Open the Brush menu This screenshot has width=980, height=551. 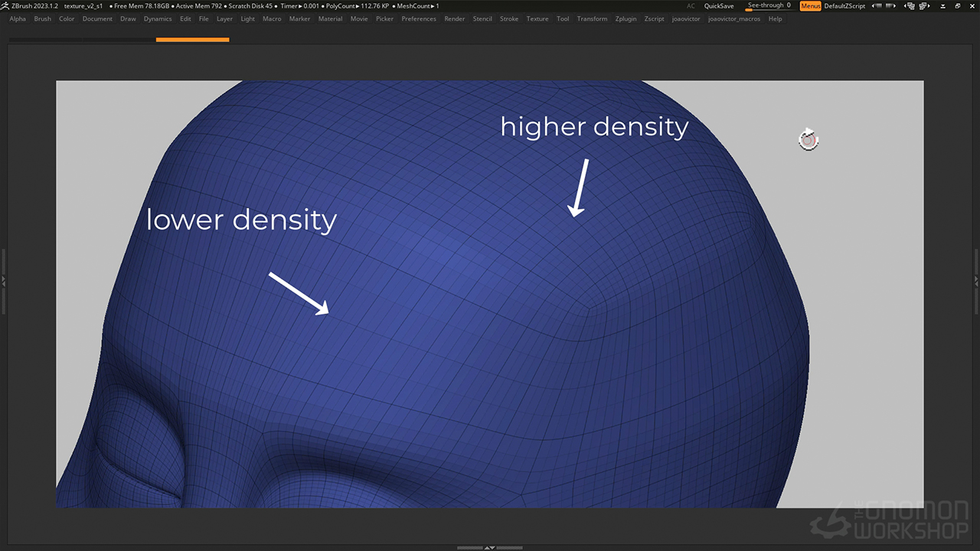click(42, 19)
